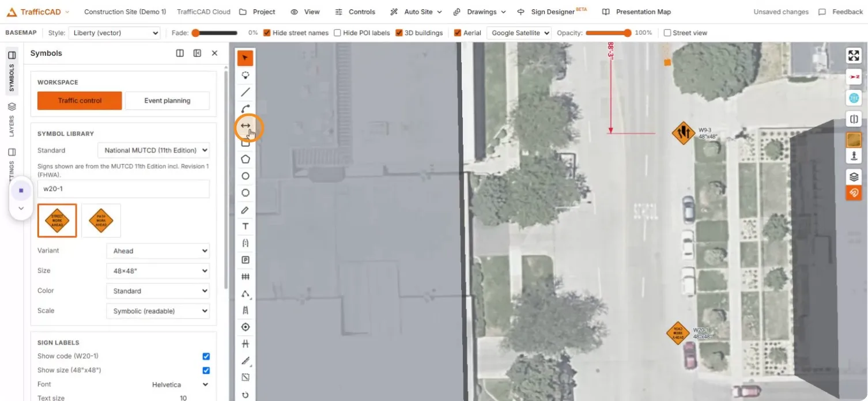Select the Street Work Ahead sign thumbnail
Viewport: 868px width, 401px height.
pyautogui.click(x=57, y=221)
